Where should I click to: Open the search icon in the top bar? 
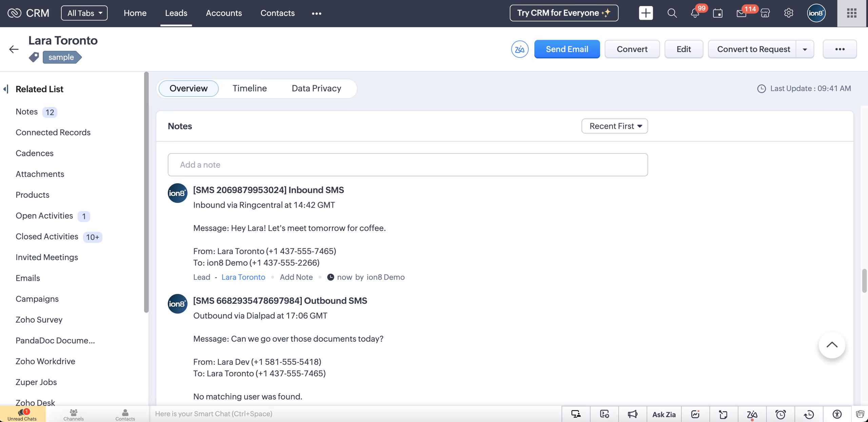point(672,13)
